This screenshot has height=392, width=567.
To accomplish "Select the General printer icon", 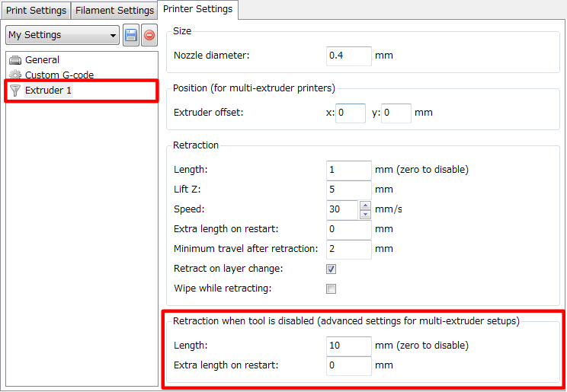I will tap(15, 60).
